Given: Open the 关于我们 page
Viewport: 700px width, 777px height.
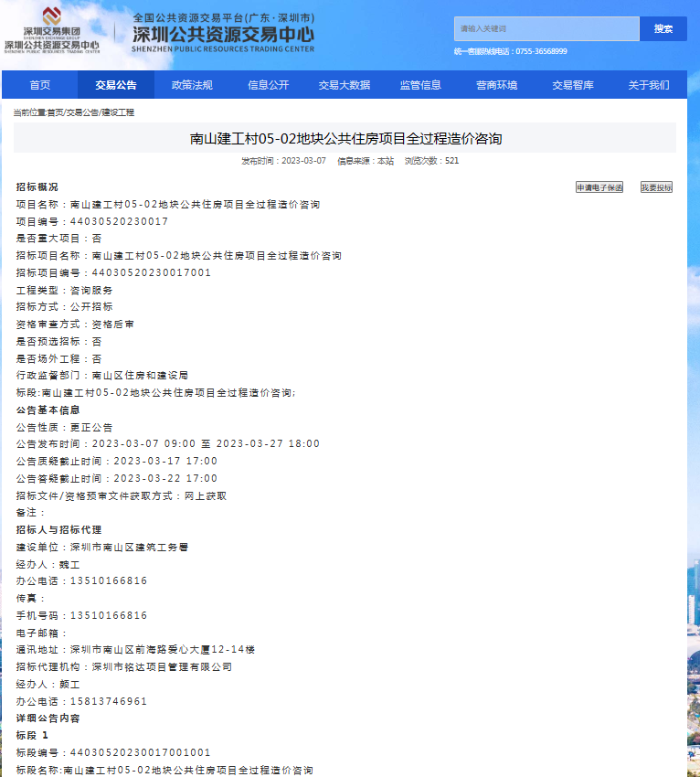Looking at the screenshot, I should click(x=648, y=85).
